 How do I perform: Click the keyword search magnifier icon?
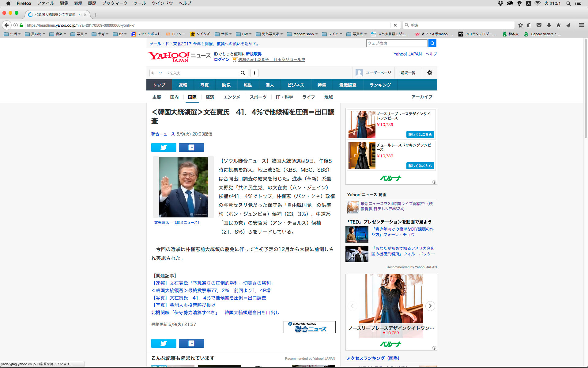tap(243, 73)
